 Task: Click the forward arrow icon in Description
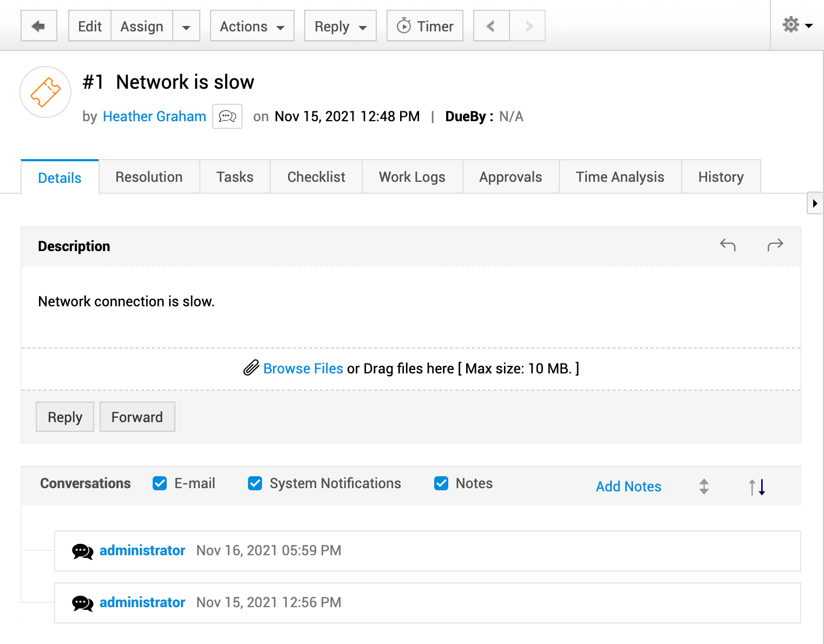775,245
